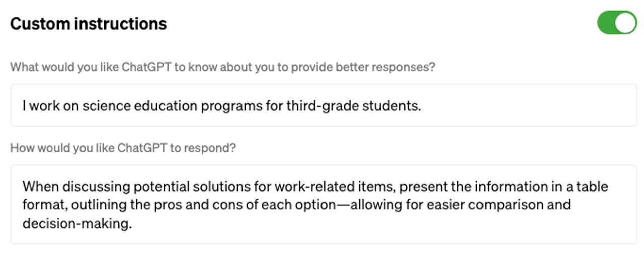This screenshot has height=255, width=644.
Task: Click the 'Custom instructions' heading
Action: pyautogui.click(x=88, y=24)
